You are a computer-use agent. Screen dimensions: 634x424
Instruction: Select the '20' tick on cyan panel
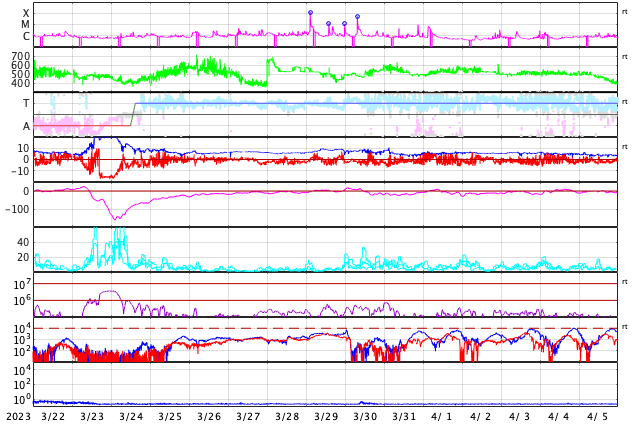[x=23, y=257]
